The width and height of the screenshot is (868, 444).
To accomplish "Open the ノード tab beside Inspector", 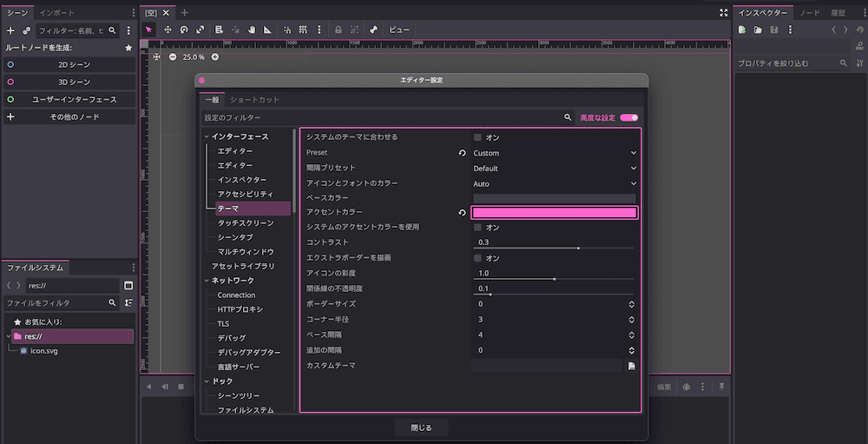I will (809, 13).
